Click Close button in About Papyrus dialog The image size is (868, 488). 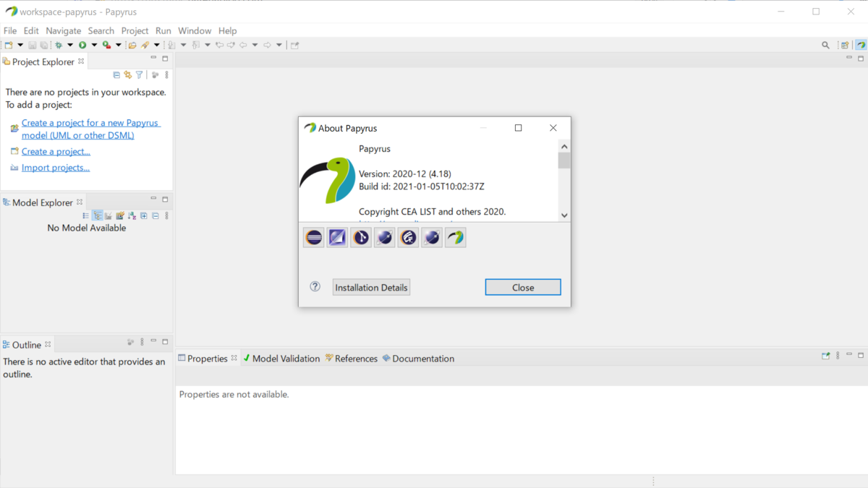[523, 287]
